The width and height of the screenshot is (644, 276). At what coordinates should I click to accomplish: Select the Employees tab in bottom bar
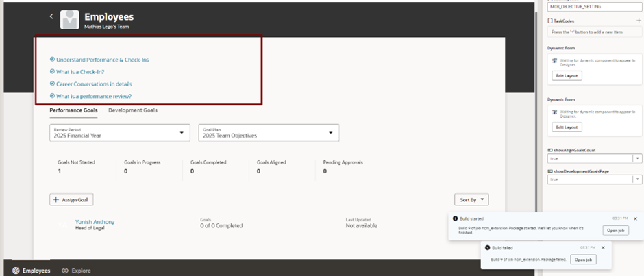pos(32,271)
